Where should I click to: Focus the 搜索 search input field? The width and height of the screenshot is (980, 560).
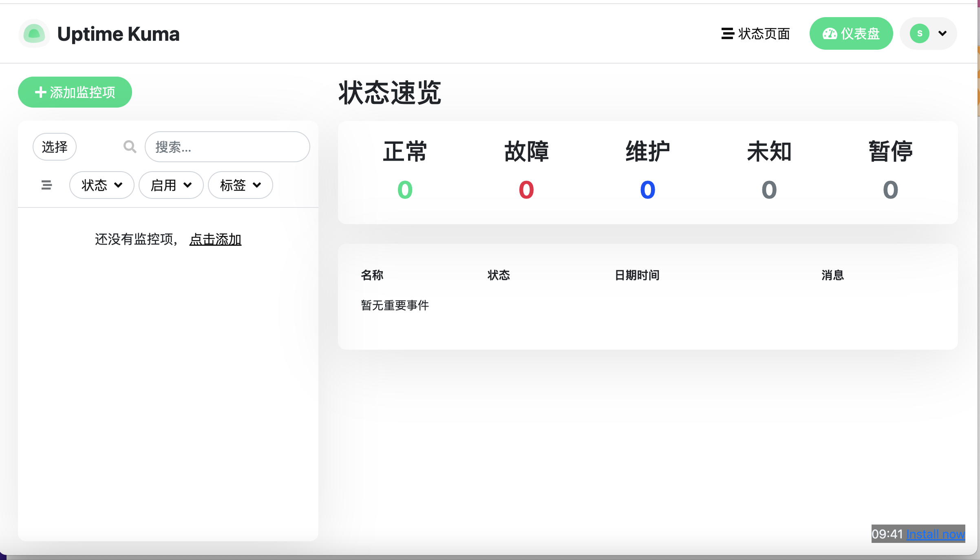(227, 147)
